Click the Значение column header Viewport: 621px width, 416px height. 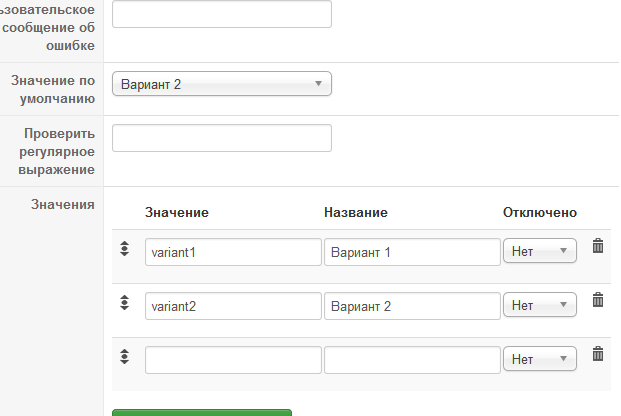(176, 213)
